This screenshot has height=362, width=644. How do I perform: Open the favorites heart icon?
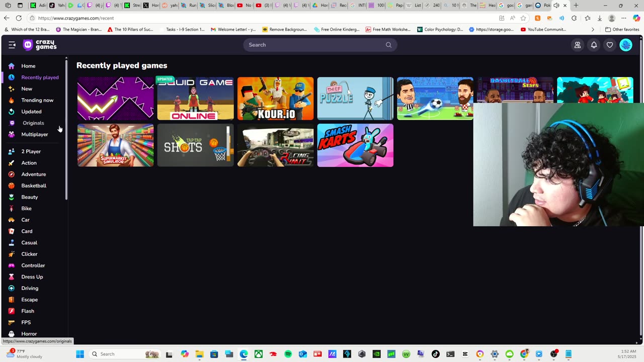(x=610, y=45)
